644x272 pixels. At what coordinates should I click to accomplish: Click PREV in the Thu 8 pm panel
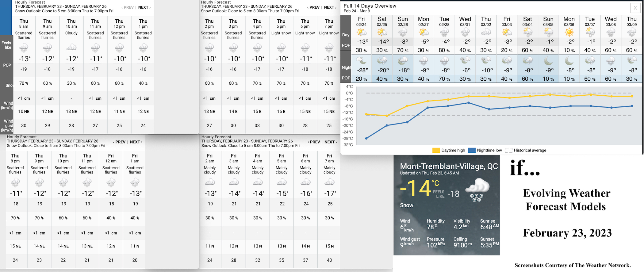coord(119,142)
